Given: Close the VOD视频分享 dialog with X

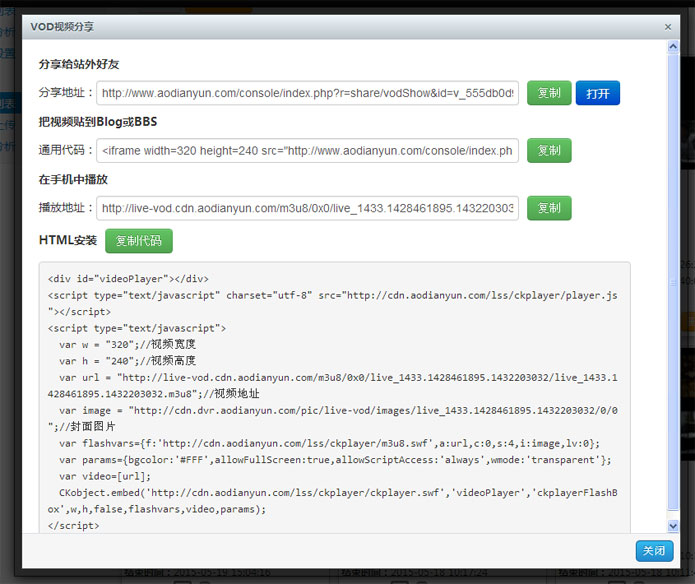Looking at the screenshot, I should 668,27.
